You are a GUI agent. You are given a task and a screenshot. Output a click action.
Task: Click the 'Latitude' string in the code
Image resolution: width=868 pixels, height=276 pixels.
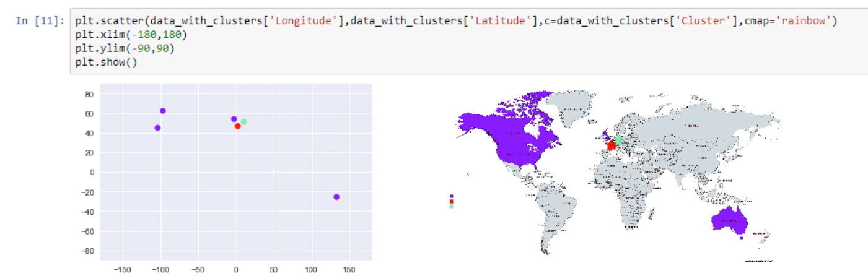(x=501, y=22)
